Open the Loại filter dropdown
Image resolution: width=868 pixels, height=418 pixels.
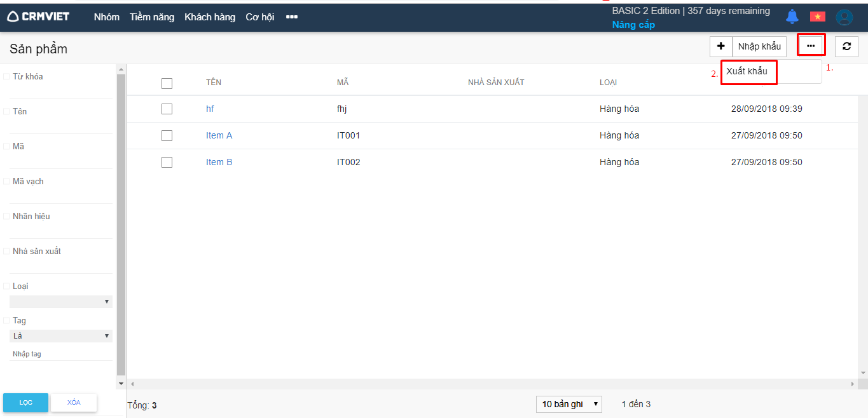[x=61, y=302]
